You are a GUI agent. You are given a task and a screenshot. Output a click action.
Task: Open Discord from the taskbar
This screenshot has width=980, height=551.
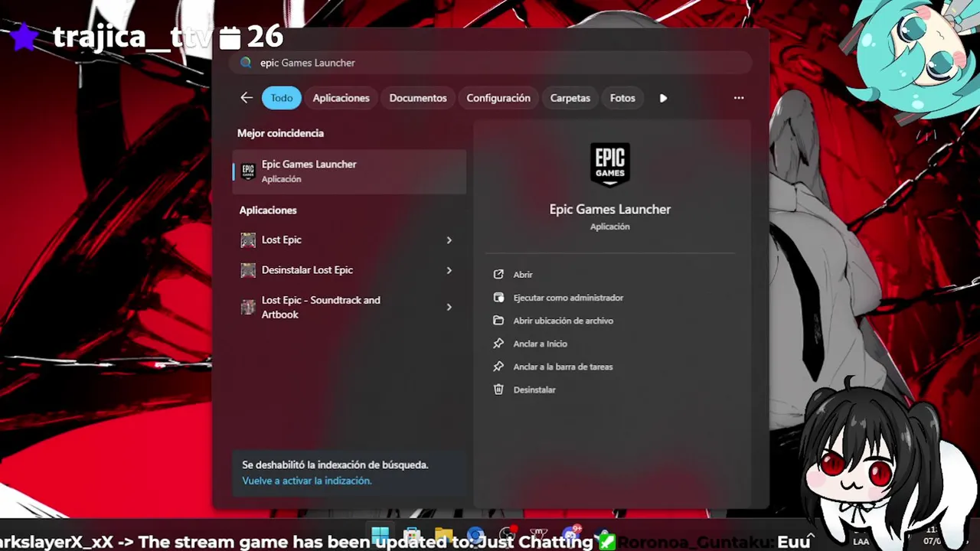(570, 535)
